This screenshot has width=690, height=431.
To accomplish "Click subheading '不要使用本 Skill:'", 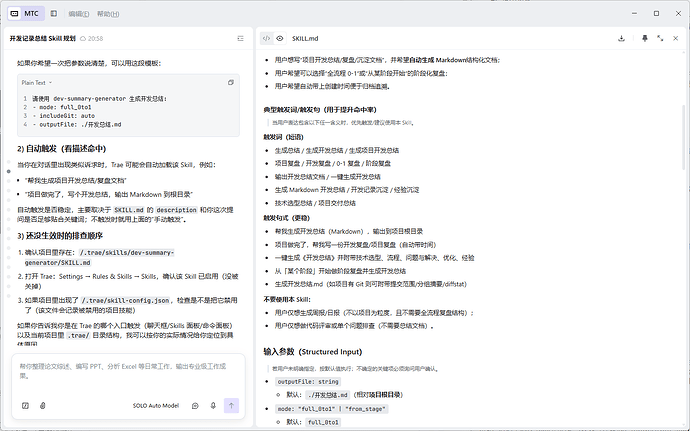I will 287,299.
